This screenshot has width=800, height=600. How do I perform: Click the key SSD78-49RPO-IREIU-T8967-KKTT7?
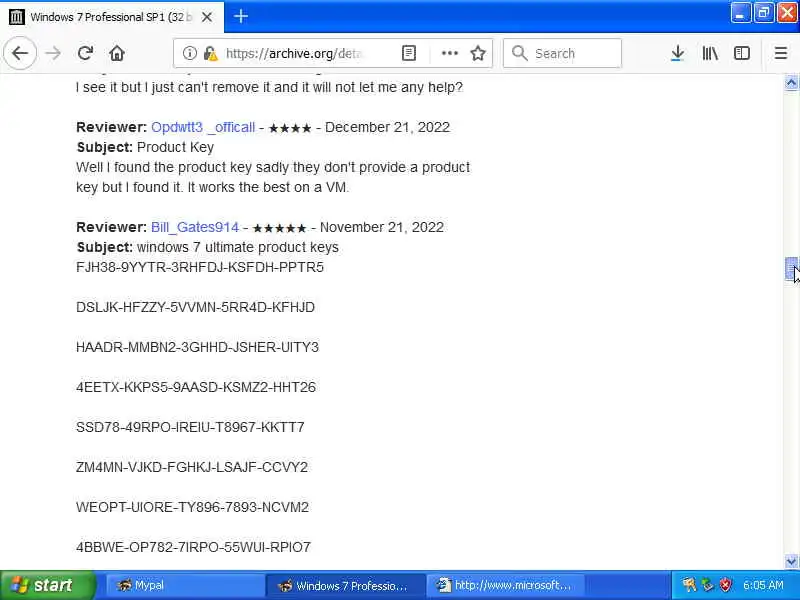click(190, 427)
